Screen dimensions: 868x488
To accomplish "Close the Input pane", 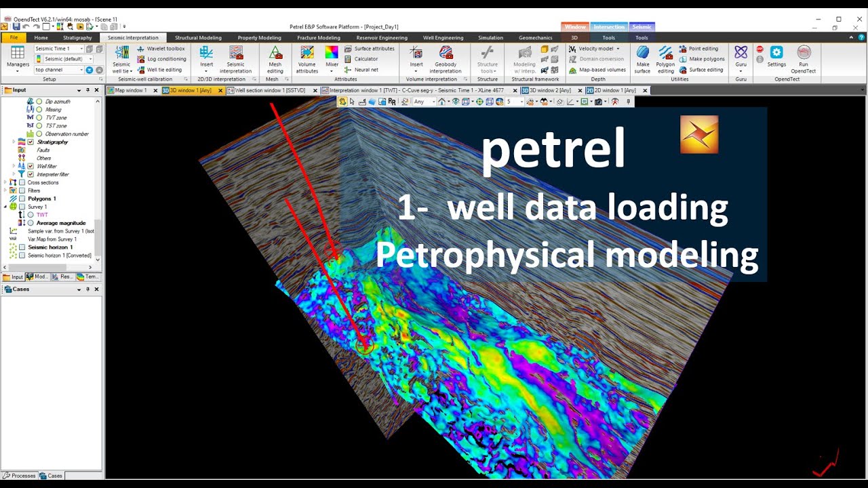I will coord(96,90).
